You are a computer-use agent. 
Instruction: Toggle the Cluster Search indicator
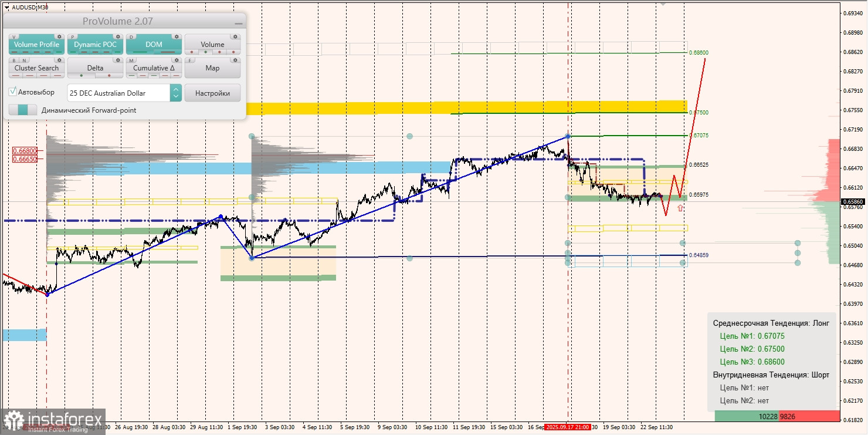pos(36,68)
